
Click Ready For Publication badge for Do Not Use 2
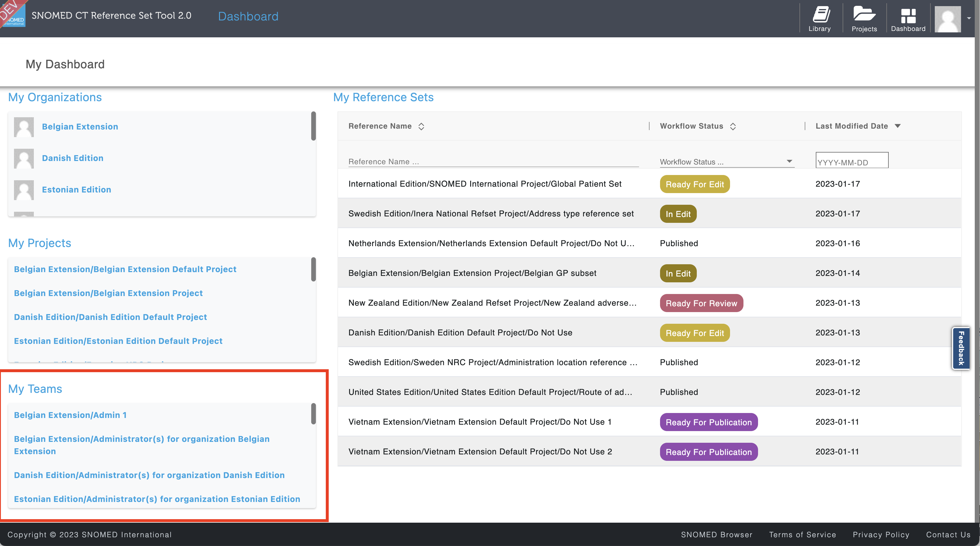point(708,452)
